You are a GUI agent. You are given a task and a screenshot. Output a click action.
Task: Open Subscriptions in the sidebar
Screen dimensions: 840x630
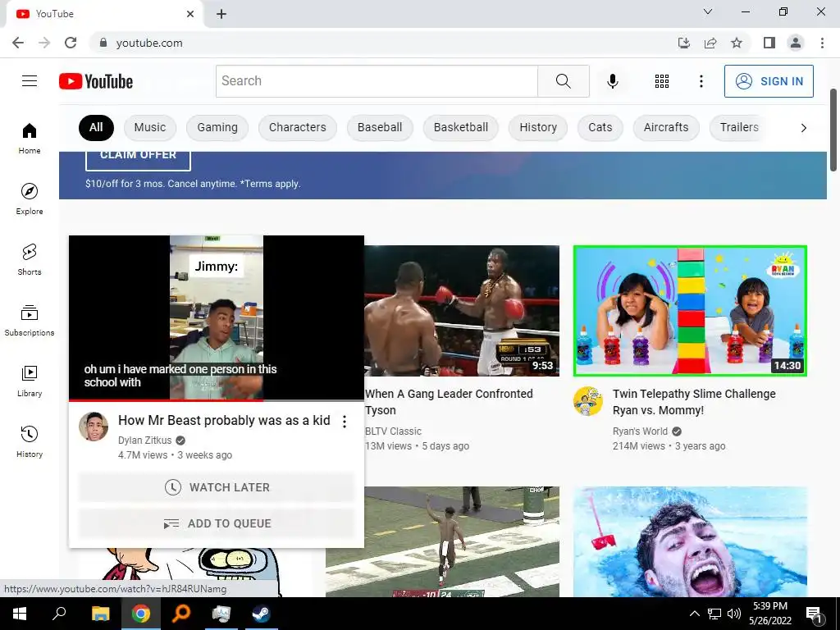(x=30, y=320)
